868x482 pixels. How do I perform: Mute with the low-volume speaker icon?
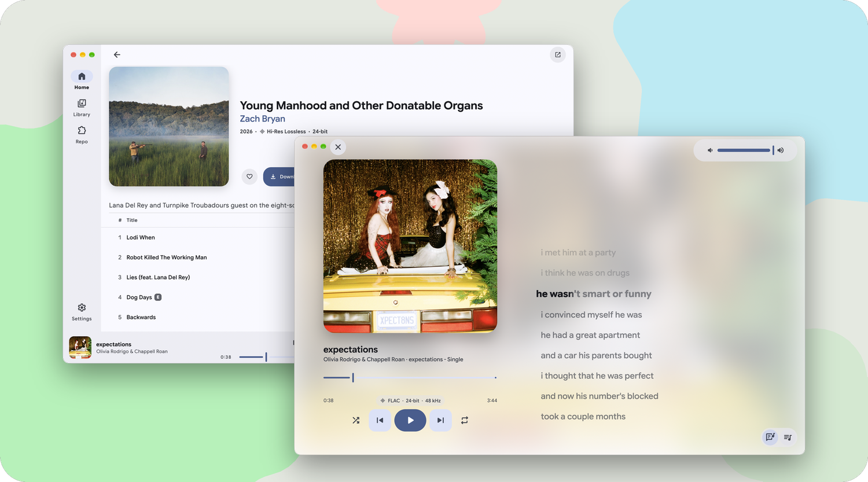[710, 150]
